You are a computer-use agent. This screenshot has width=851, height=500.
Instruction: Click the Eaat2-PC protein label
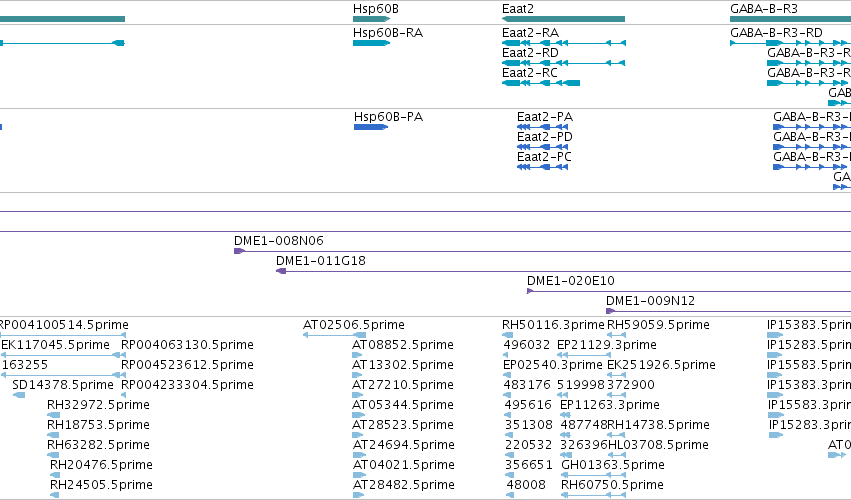[x=544, y=157]
